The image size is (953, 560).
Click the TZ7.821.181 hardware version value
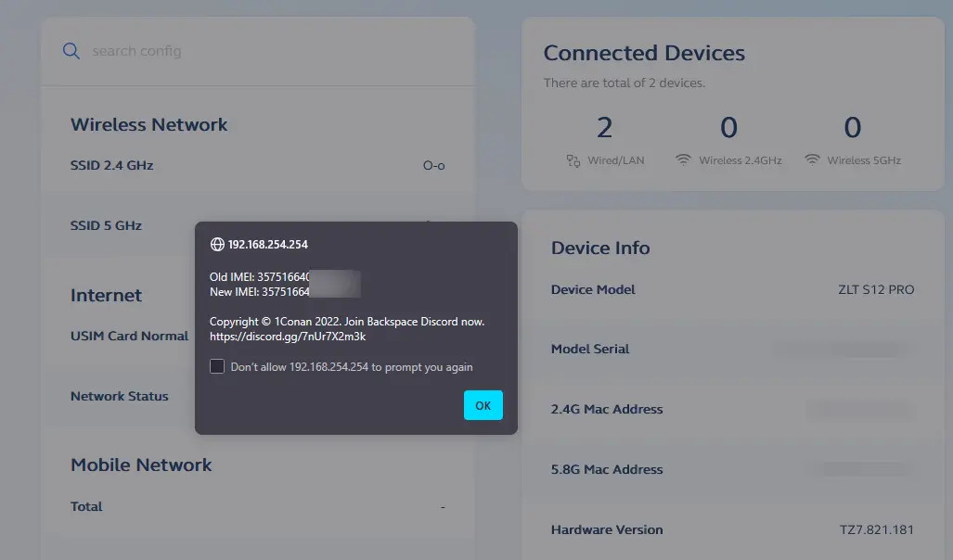point(876,529)
